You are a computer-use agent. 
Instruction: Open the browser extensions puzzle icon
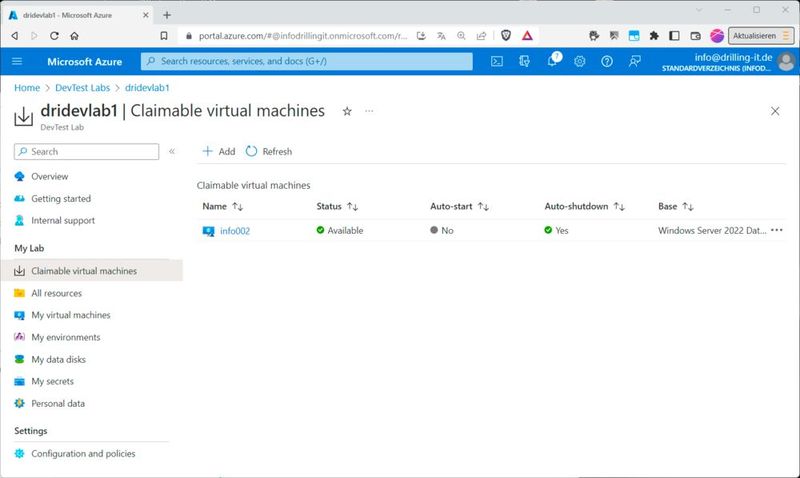654,36
